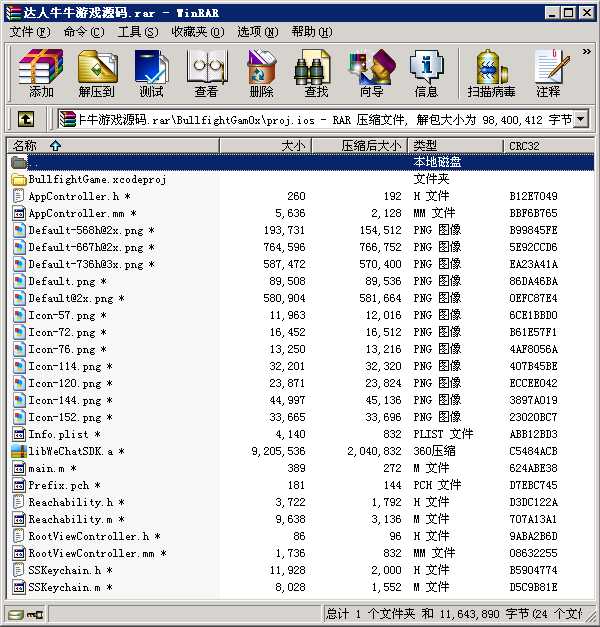
Task: Open the File (文件) menu
Action: click(x=30, y=32)
